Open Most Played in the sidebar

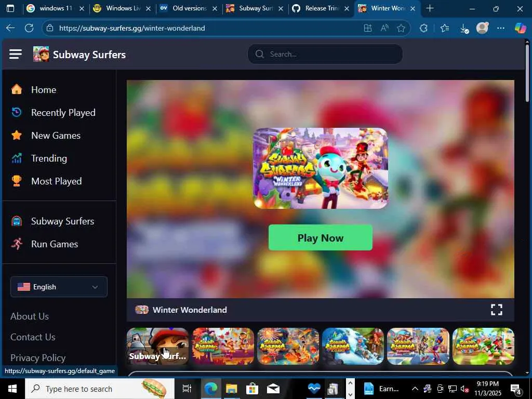coord(56,181)
